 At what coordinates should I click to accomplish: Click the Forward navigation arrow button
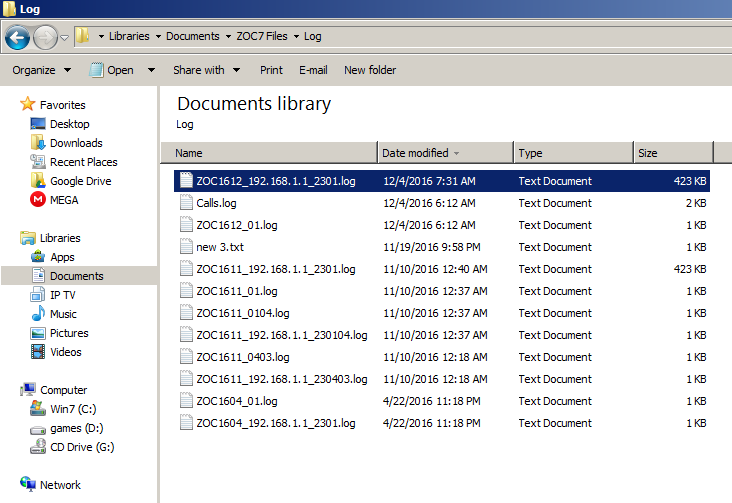tap(45, 37)
